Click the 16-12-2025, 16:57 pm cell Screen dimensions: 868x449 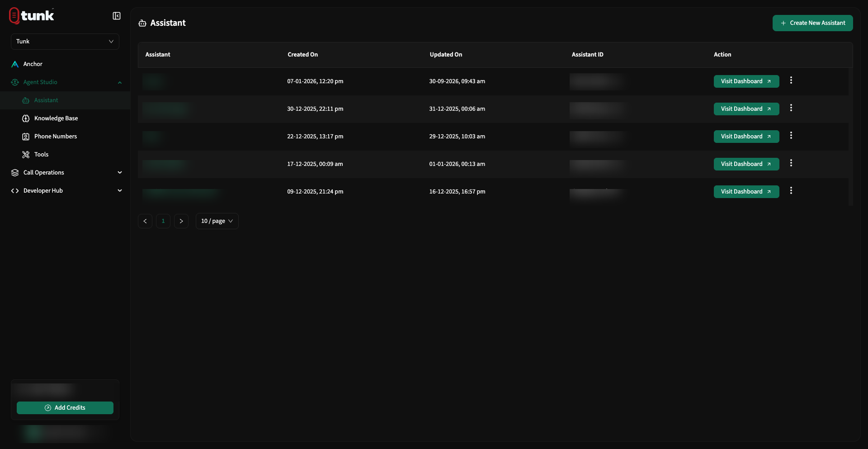point(457,192)
